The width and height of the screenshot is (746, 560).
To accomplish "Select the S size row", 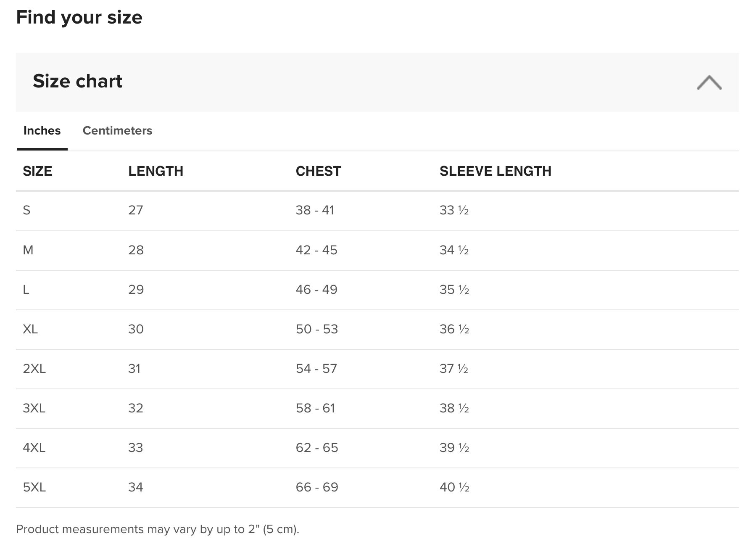I will (377, 210).
